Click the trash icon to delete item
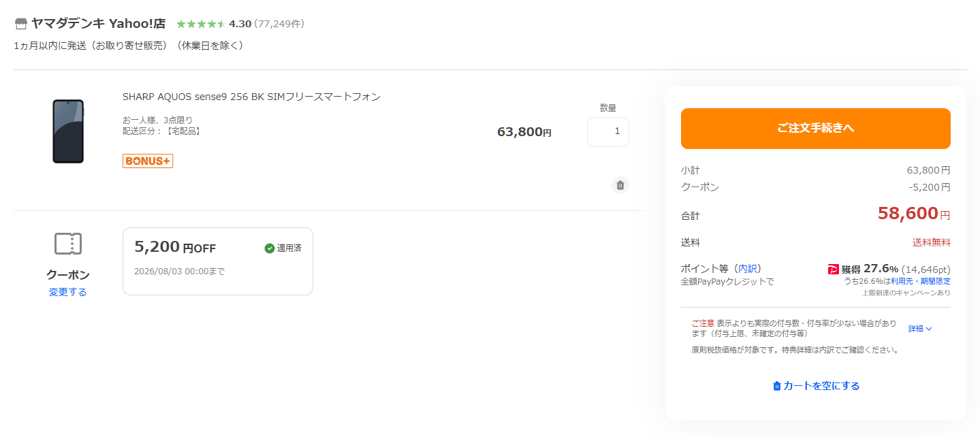 [620, 185]
